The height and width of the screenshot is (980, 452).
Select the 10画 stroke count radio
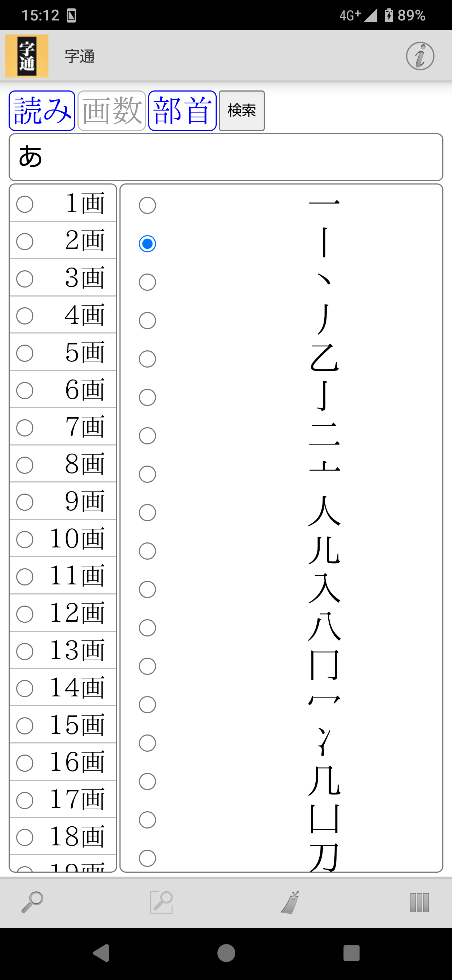click(x=25, y=540)
